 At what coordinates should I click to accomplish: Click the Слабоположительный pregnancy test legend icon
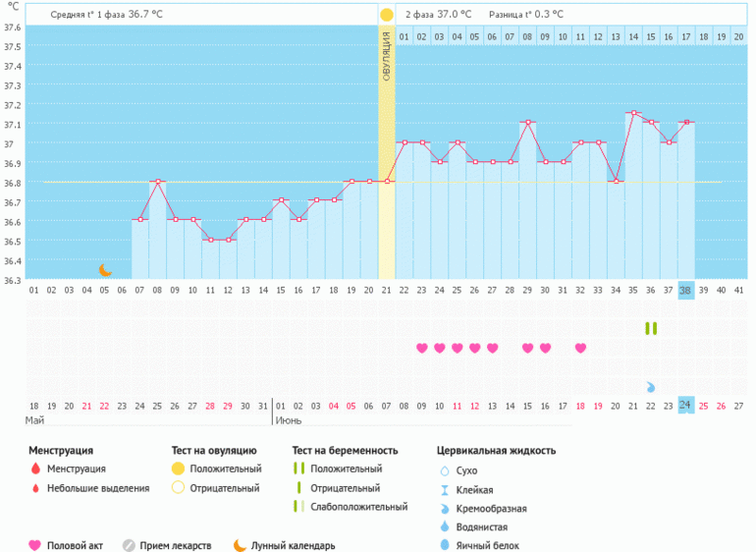coord(297,507)
